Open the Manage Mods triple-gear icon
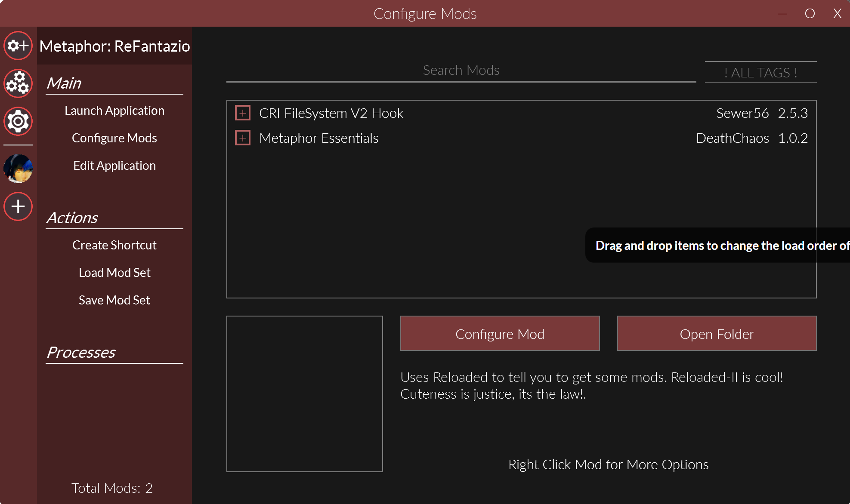The height and width of the screenshot is (504, 850). click(18, 83)
